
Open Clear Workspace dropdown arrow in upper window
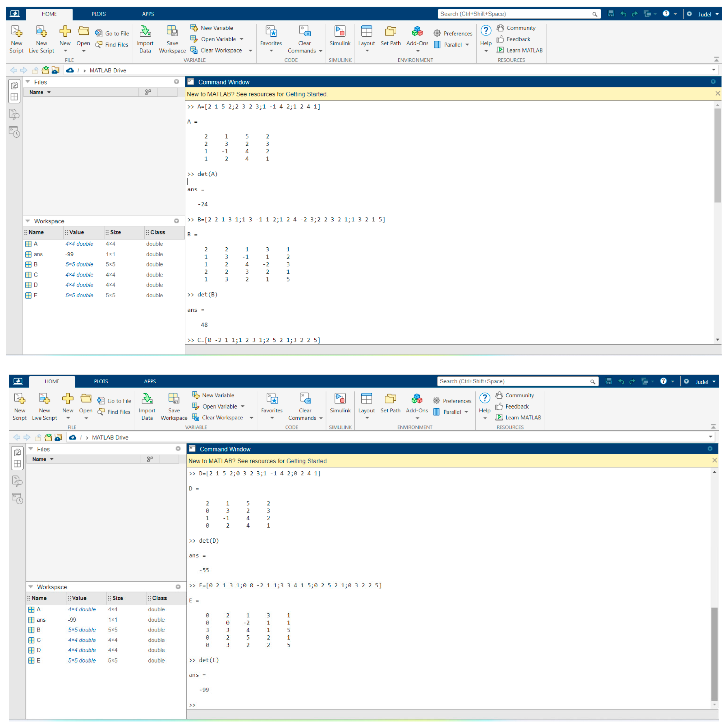click(x=250, y=50)
